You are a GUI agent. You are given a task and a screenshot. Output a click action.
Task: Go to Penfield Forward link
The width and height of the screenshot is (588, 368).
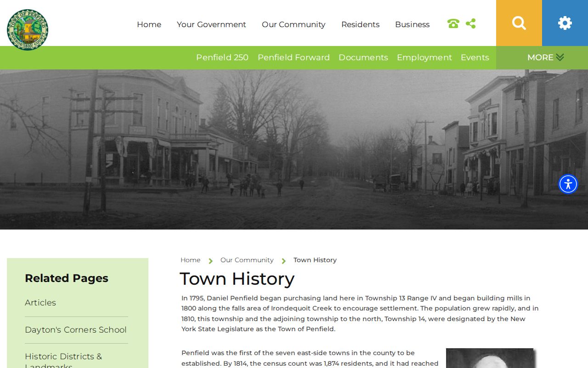tap(294, 57)
